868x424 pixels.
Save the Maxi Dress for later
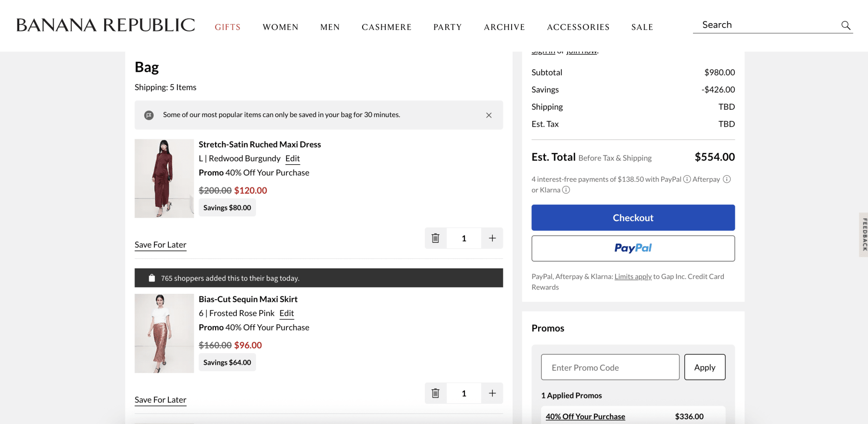click(x=161, y=245)
